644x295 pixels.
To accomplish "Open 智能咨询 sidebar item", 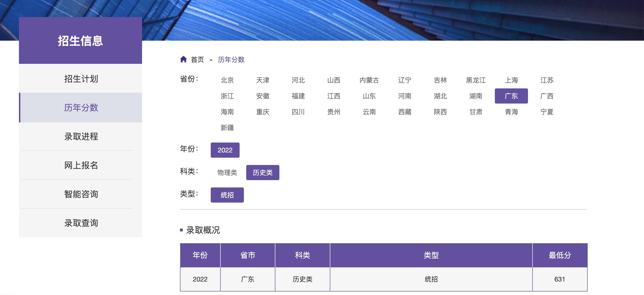I will (x=81, y=194).
